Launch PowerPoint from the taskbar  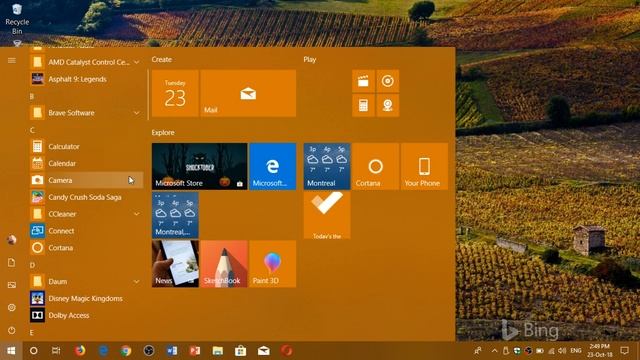(195, 351)
